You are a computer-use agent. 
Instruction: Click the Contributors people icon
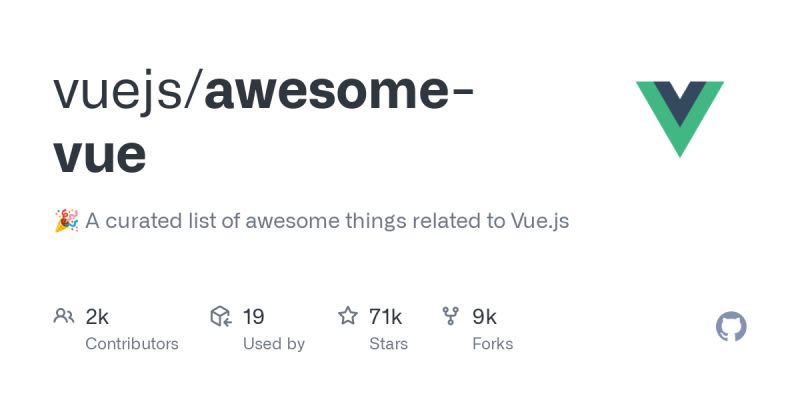tap(64, 317)
